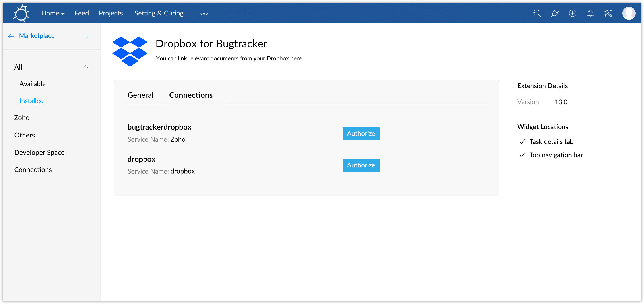Click the BugTracker logo icon
This screenshot has width=644, height=304.
coord(21,13)
